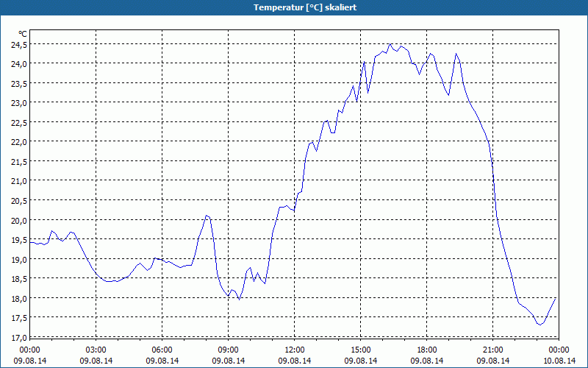588x368 pixels.
Task: Click the '20,0' temperature value
Action: [x=19, y=220]
